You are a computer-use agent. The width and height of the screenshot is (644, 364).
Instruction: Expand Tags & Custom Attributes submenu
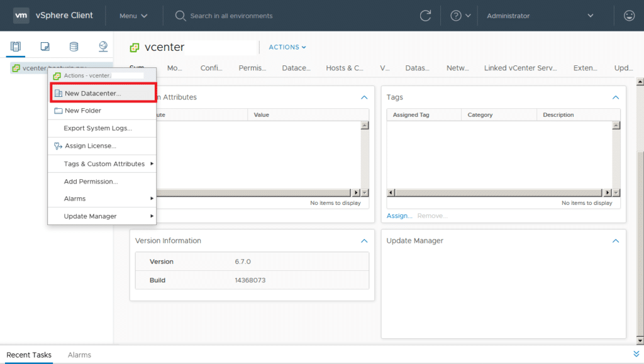point(102,163)
